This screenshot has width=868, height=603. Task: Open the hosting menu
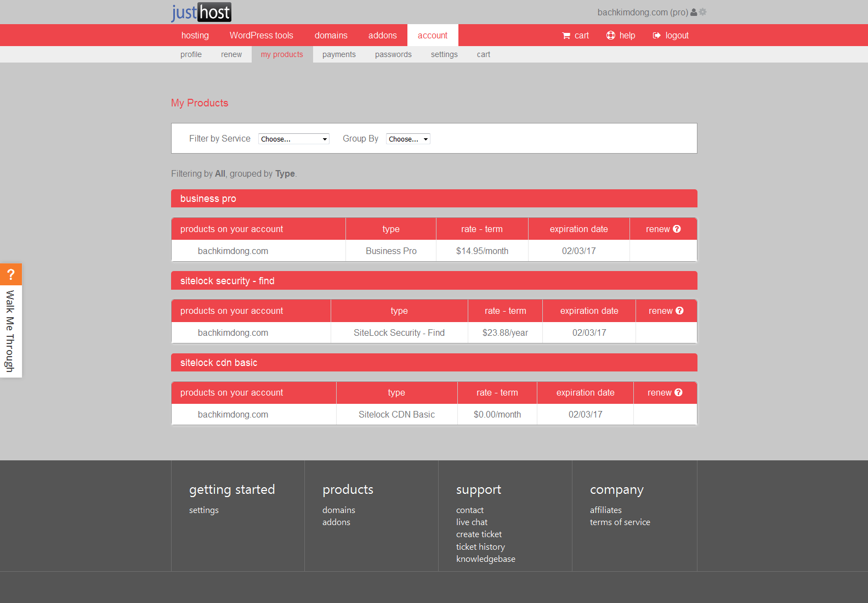(195, 35)
